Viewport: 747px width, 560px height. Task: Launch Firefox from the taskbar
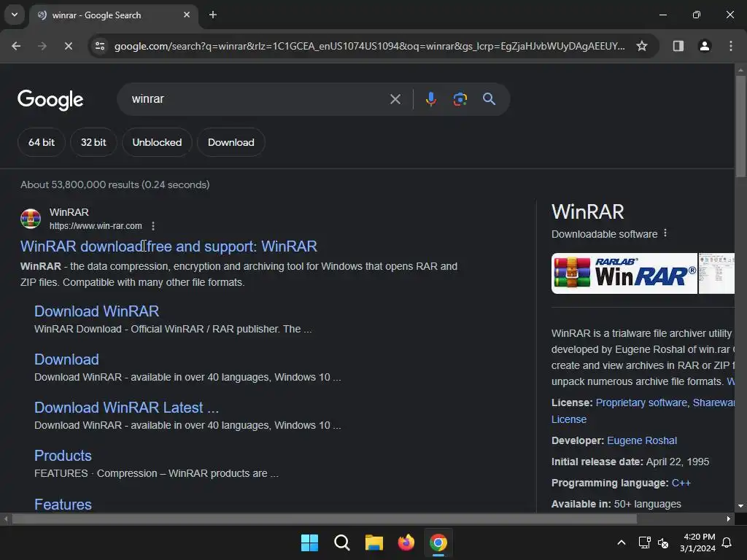406,542
